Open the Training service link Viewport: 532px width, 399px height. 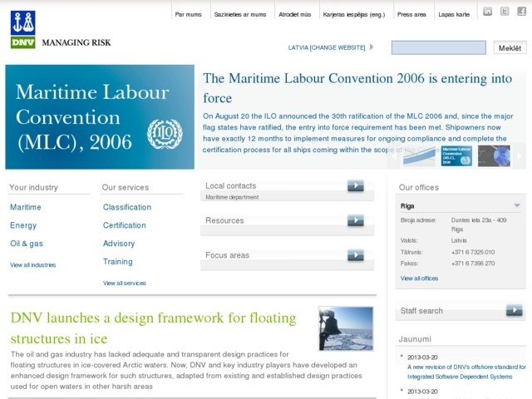tap(118, 262)
